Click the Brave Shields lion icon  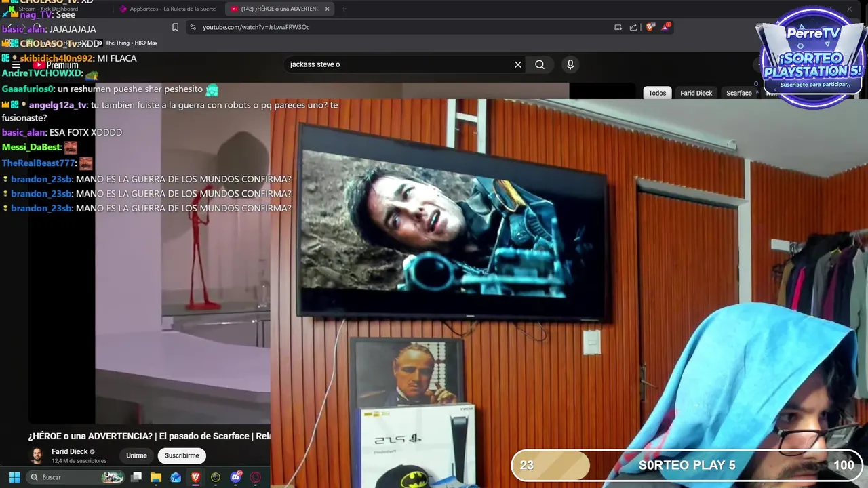pos(650,27)
